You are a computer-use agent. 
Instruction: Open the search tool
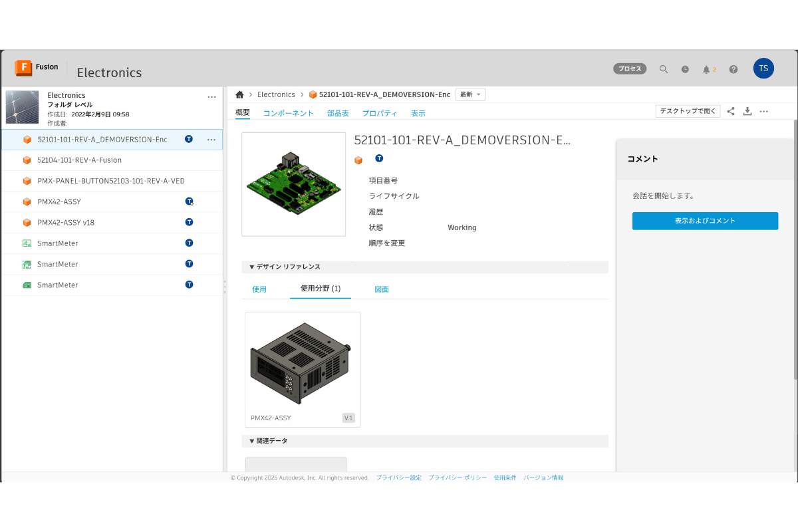tap(663, 68)
